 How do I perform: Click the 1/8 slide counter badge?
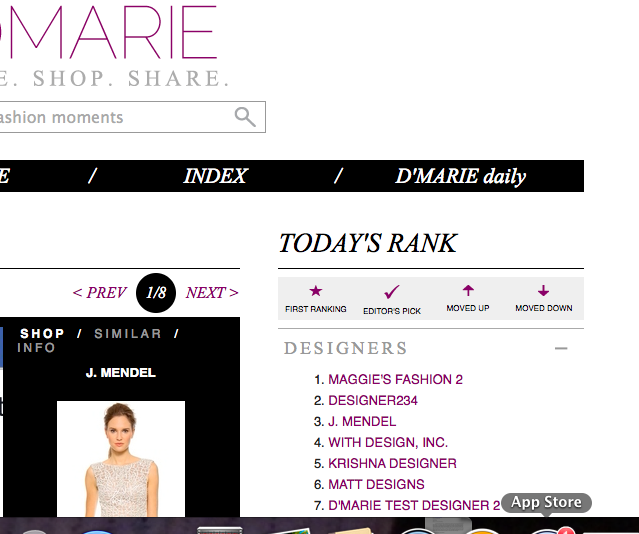click(x=156, y=293)
